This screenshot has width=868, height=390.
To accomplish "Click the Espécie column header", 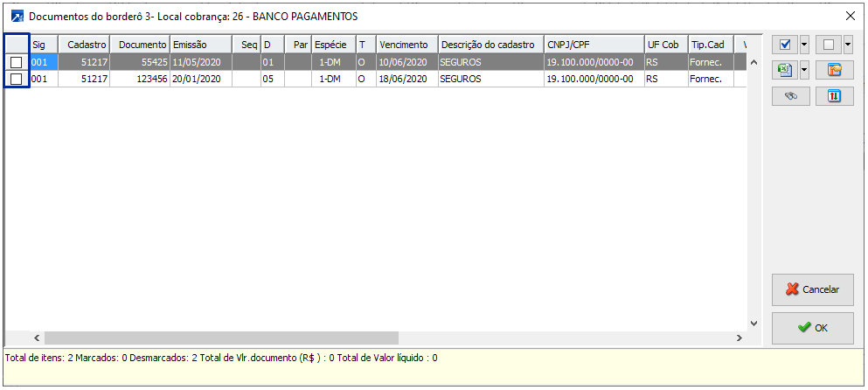I will (334, 45).
